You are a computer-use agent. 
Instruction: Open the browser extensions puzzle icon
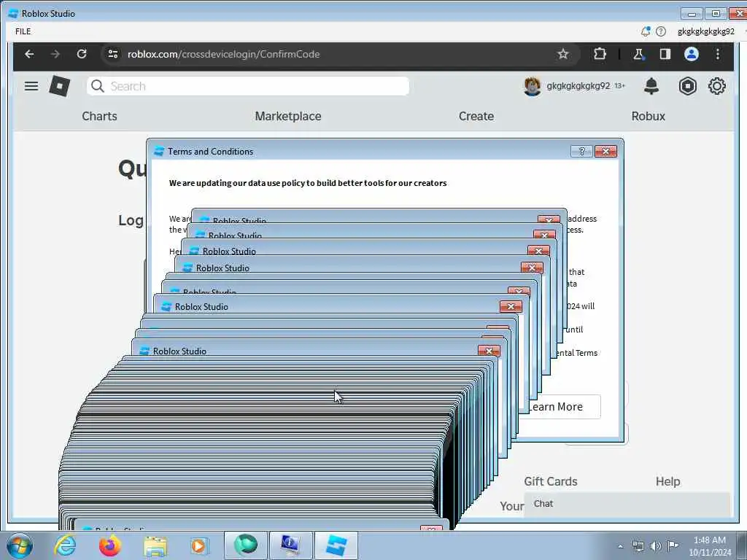coord(600,54)
